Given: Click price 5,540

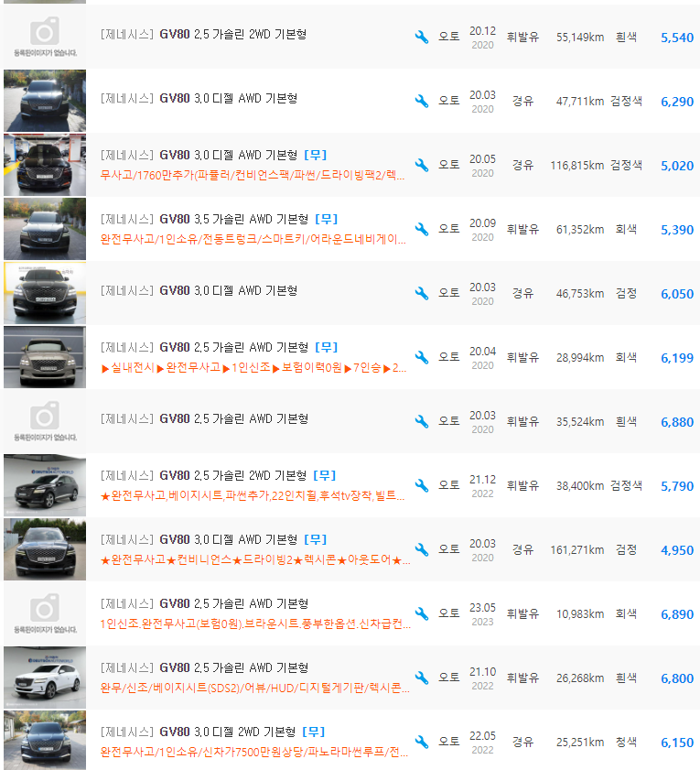Looking at the screenshot, I should click(x=677, y=38).
